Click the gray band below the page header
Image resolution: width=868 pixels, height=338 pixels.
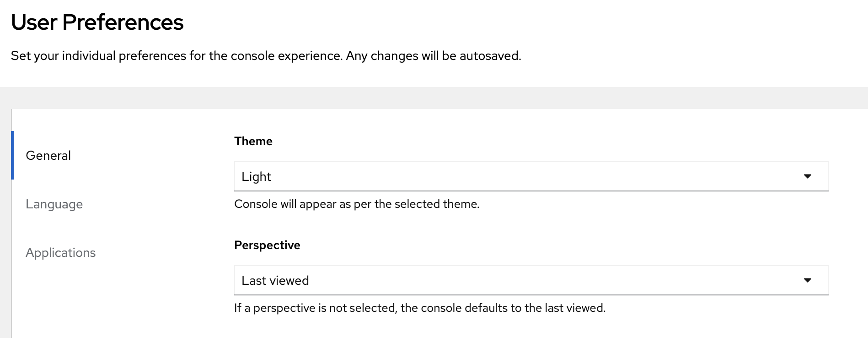pos(434,98)
